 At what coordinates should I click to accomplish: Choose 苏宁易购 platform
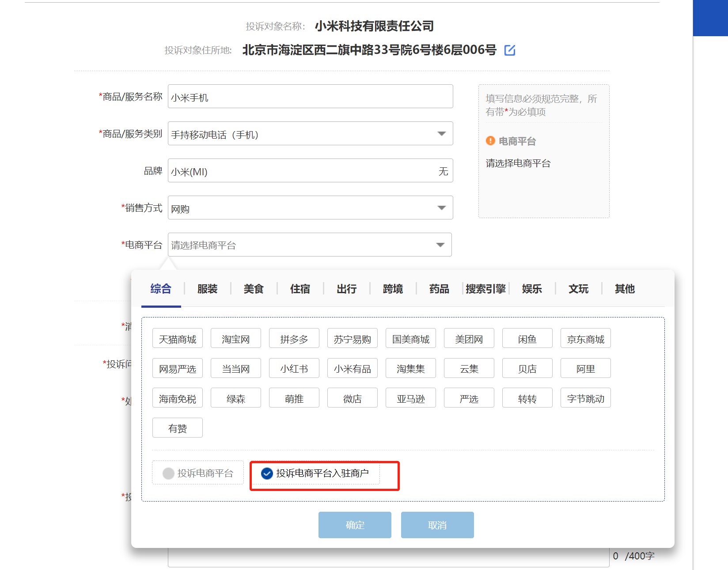tap(353, 339)
